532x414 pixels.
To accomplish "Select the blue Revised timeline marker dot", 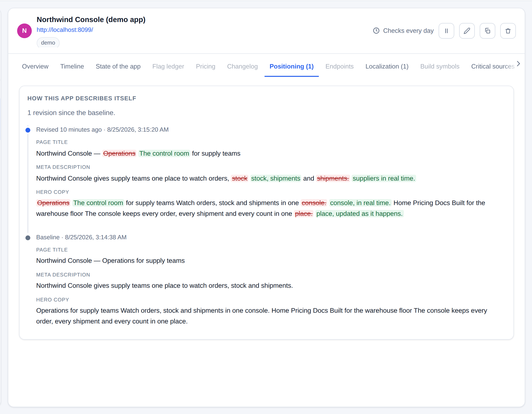I will [x=28, y=130].
